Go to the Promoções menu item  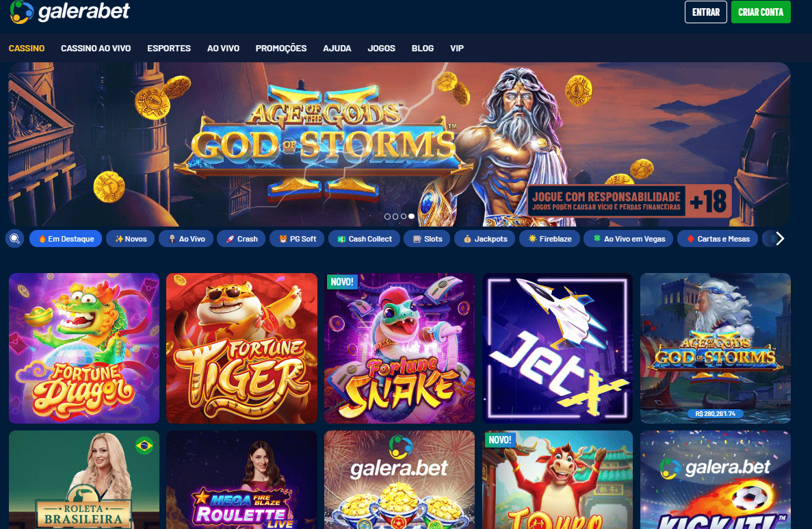(x=280, y=48)
